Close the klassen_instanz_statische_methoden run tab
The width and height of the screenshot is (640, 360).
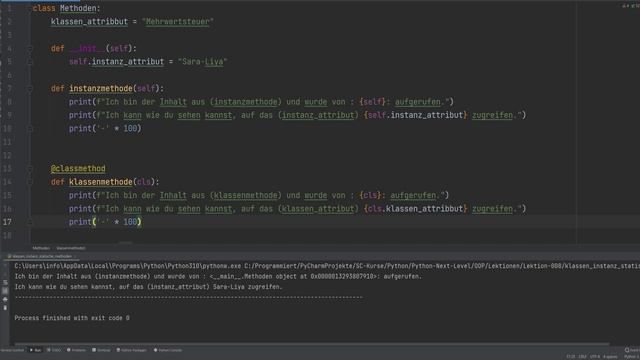[x=75, y=256]
